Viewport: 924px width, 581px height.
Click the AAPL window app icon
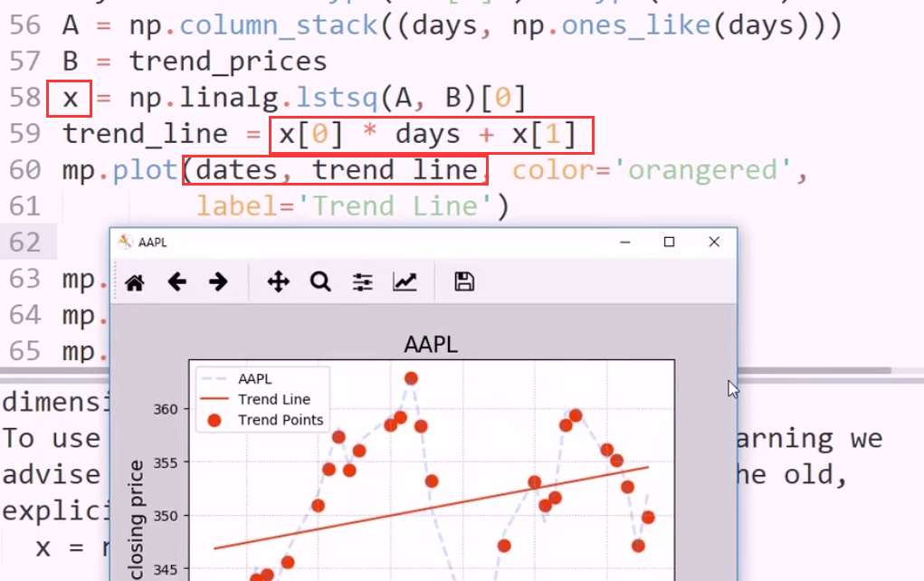(125, 242)
